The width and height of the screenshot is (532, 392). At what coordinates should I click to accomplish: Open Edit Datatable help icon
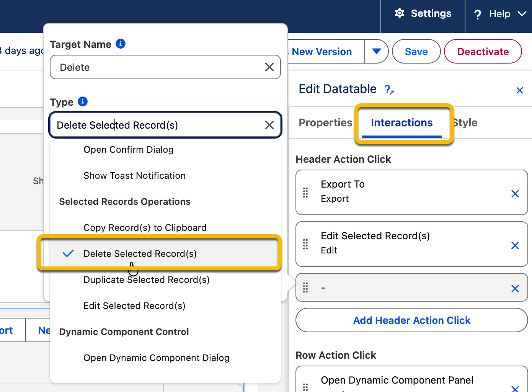click(389, 90)
